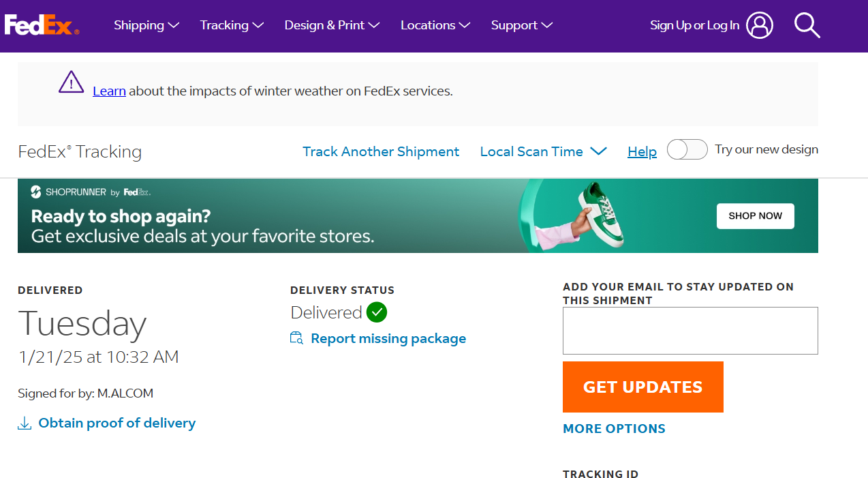The width and height of the screenshot is (868, 478).
Task: Open MORE OPTIONS link
Action: click(x=614, y=428)
